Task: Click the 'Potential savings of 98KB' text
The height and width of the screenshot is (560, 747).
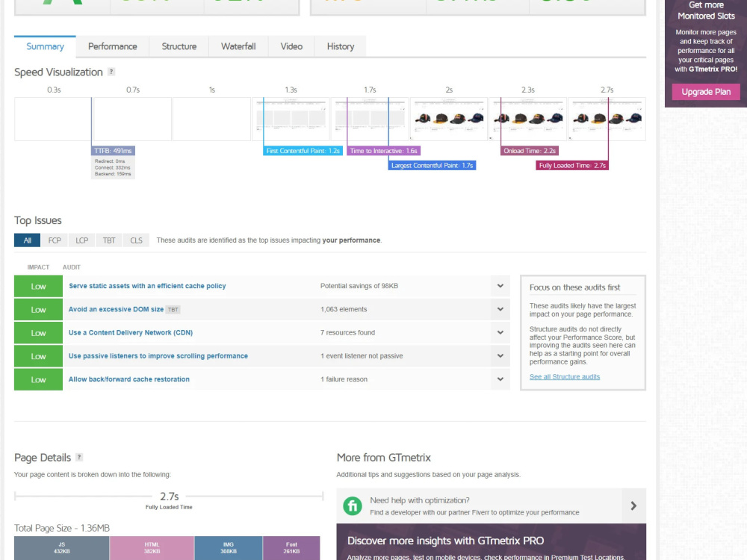Action: 359,286
